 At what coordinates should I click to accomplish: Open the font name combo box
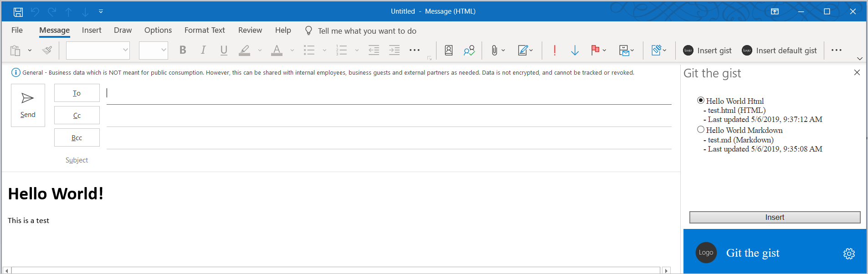pos(98,50)
